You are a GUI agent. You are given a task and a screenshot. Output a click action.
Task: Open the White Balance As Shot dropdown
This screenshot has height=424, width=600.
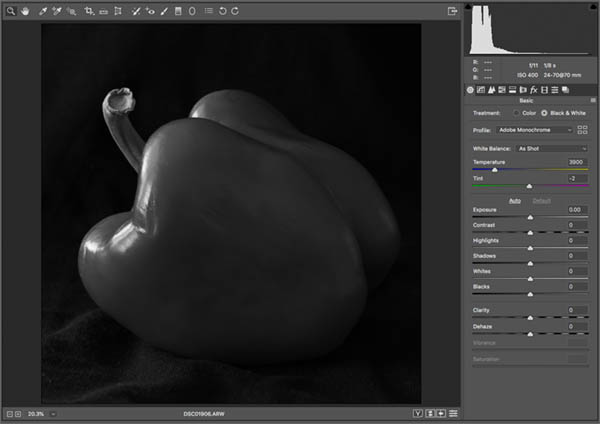pos(552,148)
